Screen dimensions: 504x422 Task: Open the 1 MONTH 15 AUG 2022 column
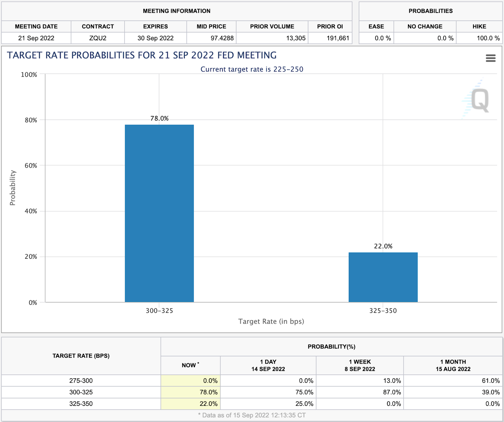point(453,365)
